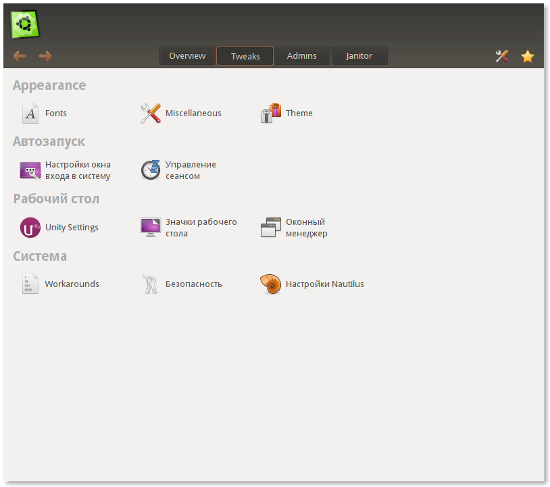Go forward with the right arrow
Image resolution: width=550 pixels, height=487 pixels.
45,56
